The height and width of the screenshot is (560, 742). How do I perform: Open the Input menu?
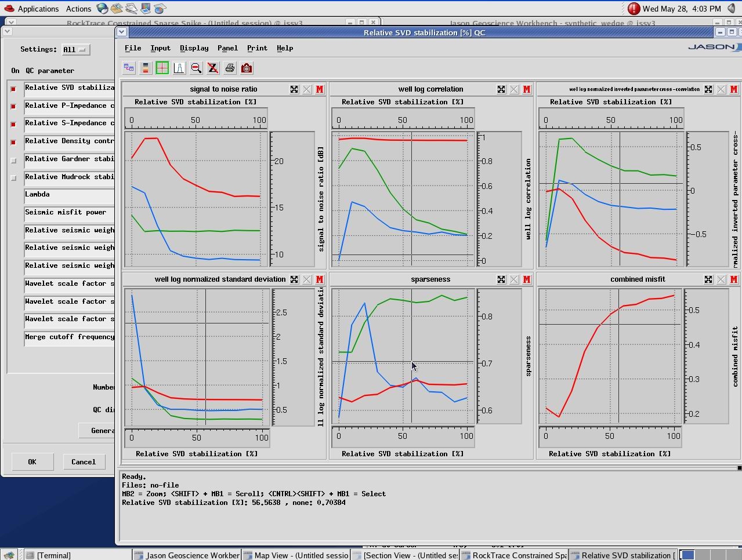coord(160,48)
